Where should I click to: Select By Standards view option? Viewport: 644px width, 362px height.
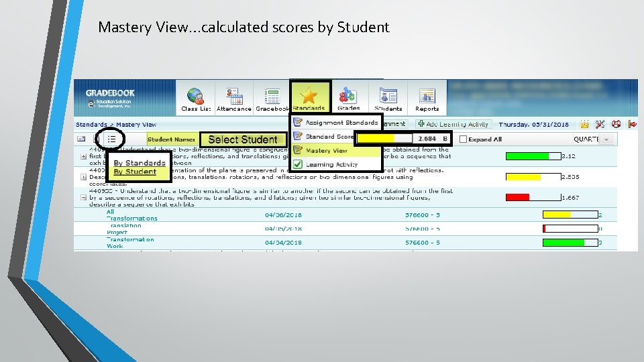[140, 163]
